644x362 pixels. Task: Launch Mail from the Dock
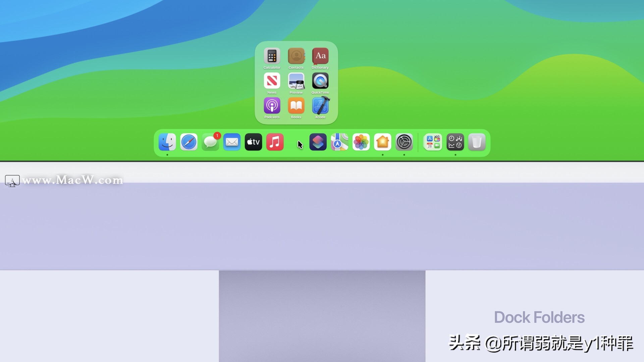pos(232,142)
